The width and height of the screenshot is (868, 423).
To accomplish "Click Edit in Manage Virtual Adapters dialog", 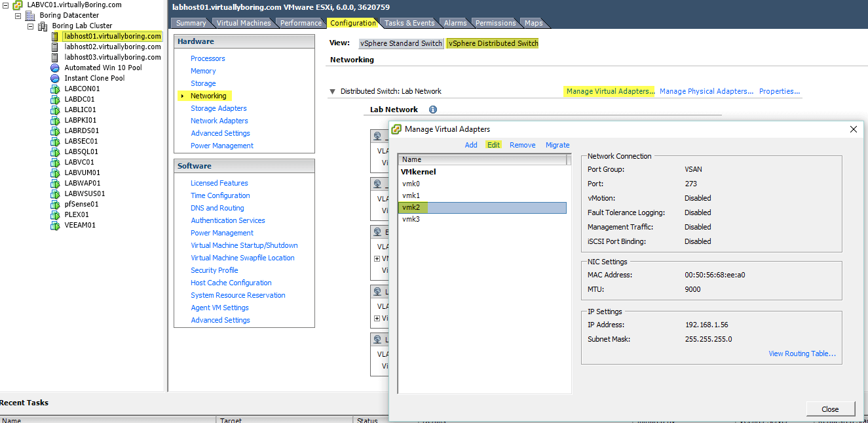I will (x=493, y=145).
